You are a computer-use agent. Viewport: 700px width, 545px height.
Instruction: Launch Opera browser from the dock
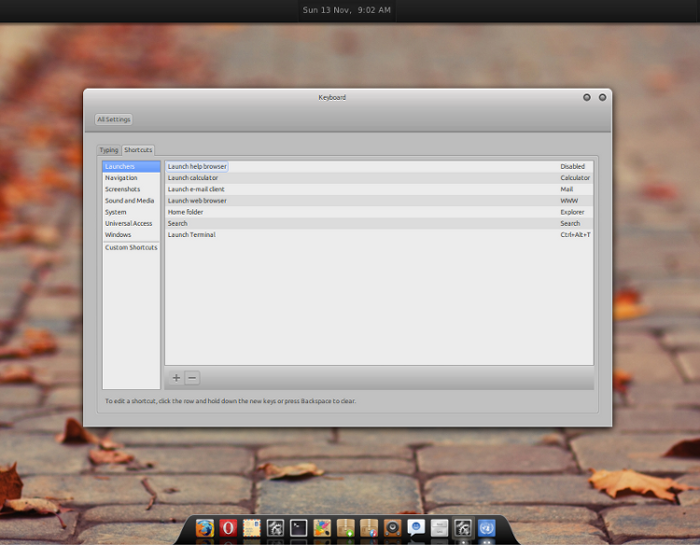[x=229, y=528]
